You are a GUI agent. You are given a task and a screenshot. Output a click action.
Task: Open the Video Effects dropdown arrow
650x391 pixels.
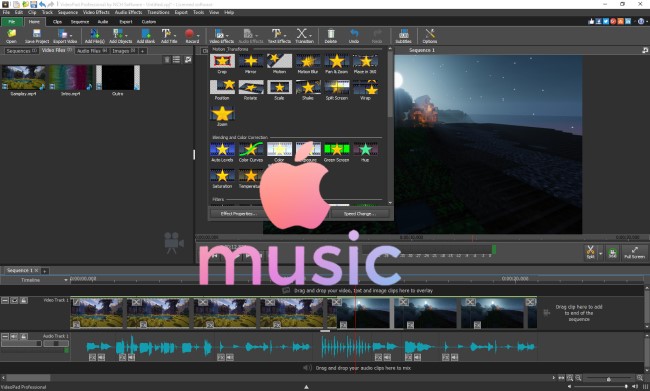click(228, 35)
